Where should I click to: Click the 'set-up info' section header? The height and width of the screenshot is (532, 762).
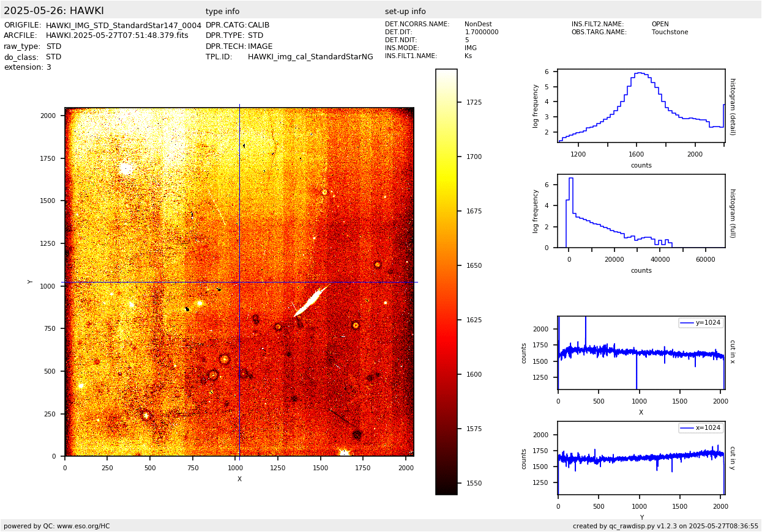405,12
